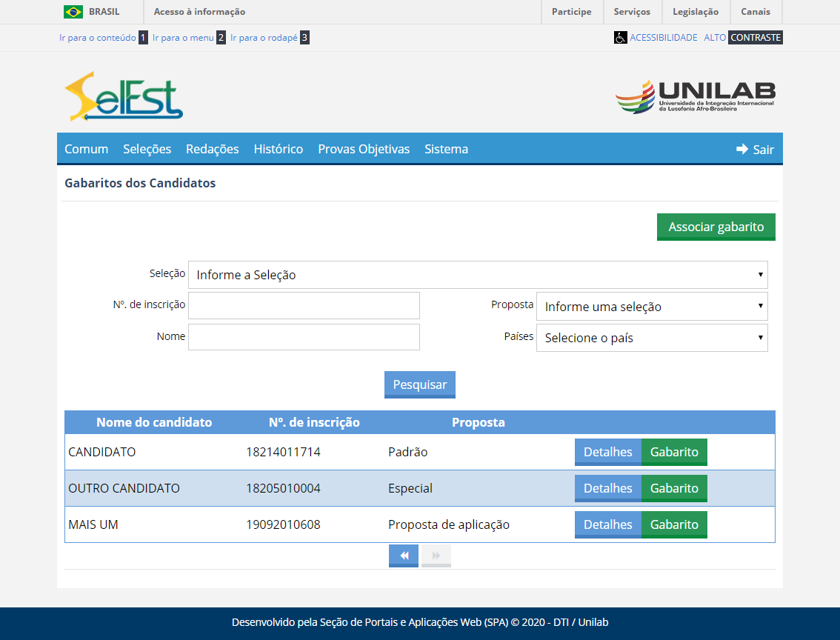Focus the Nº. de inscrição field
Viewport: 840px width, 640px height.
tap(304, 305)
